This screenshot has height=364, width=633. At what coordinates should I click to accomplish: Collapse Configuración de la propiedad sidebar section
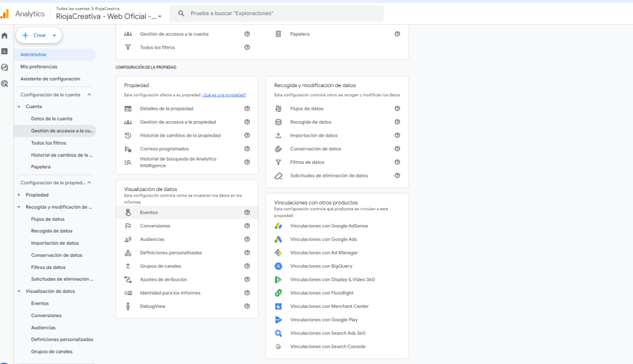89,183
